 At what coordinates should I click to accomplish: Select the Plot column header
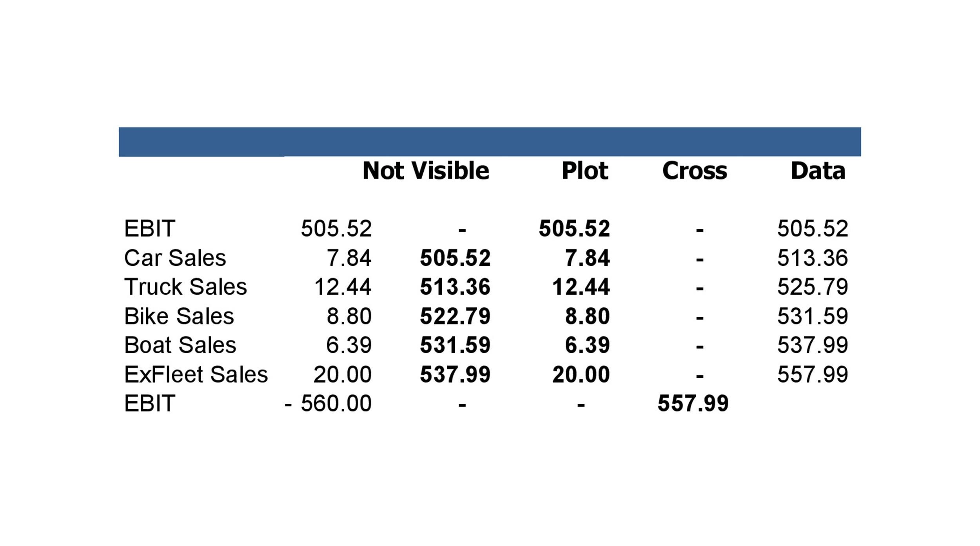click(x=585, y=171)
